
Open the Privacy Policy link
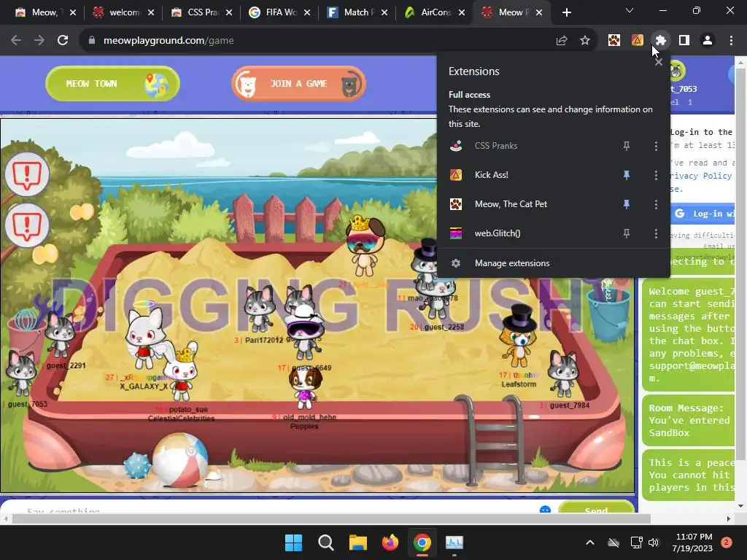(x=701, y=176)
